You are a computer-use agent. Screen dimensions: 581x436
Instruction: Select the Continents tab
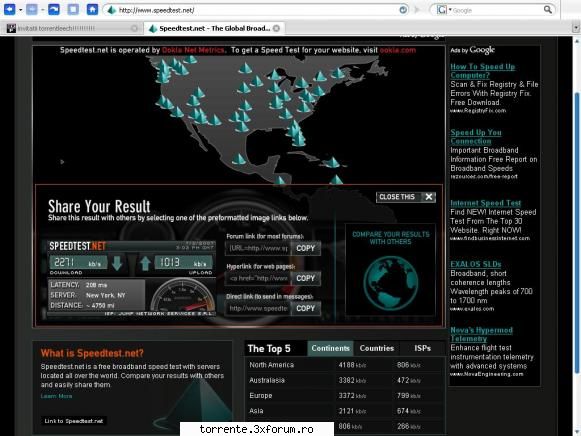pos(330,348)
